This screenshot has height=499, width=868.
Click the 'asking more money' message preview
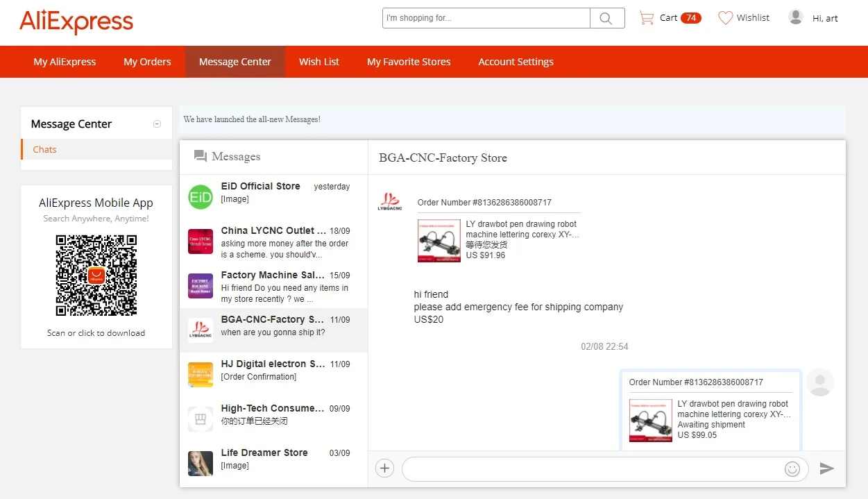pyautogui.click(x=284, y=249)
